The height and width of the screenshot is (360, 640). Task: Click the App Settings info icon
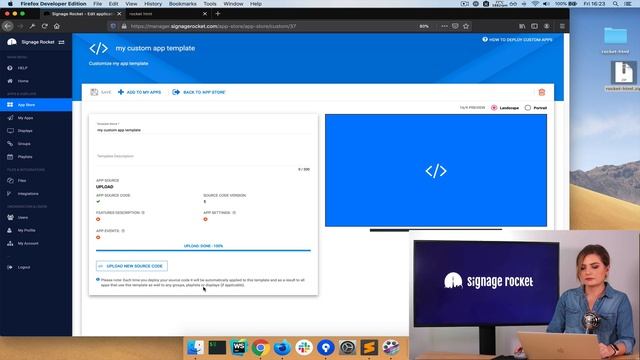click(234, 213)
